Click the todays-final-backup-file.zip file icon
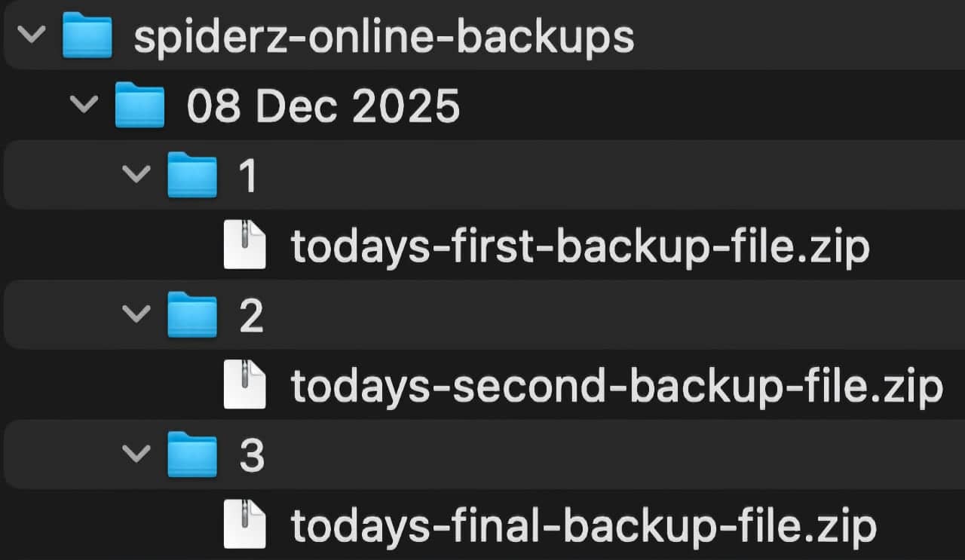 (244, 525)
